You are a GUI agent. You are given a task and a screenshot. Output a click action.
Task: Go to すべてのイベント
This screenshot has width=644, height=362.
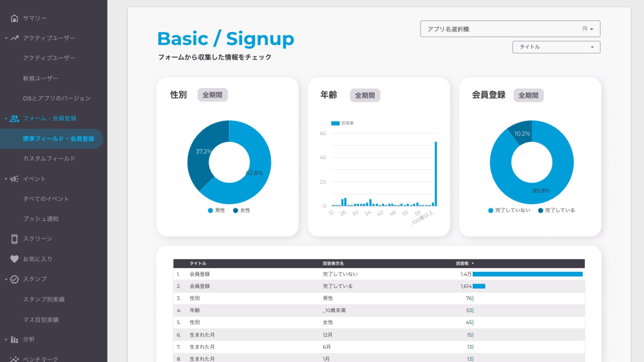click(x=46, y=199)
